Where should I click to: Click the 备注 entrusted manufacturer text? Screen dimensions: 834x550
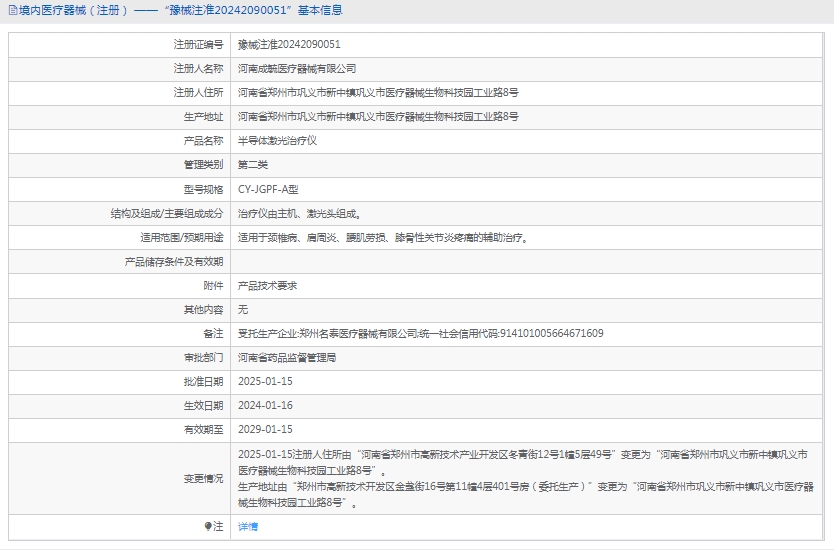tap(420, 333)
